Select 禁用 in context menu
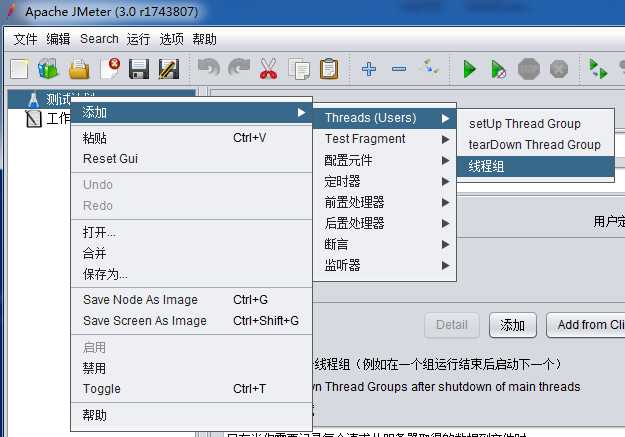This screenshot has width=625, height=437. [191, 368]
